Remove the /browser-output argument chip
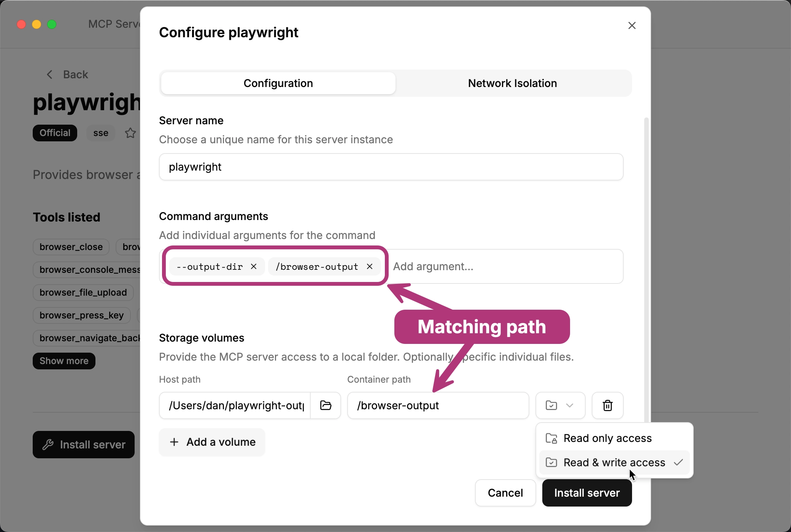 [370, 266]
